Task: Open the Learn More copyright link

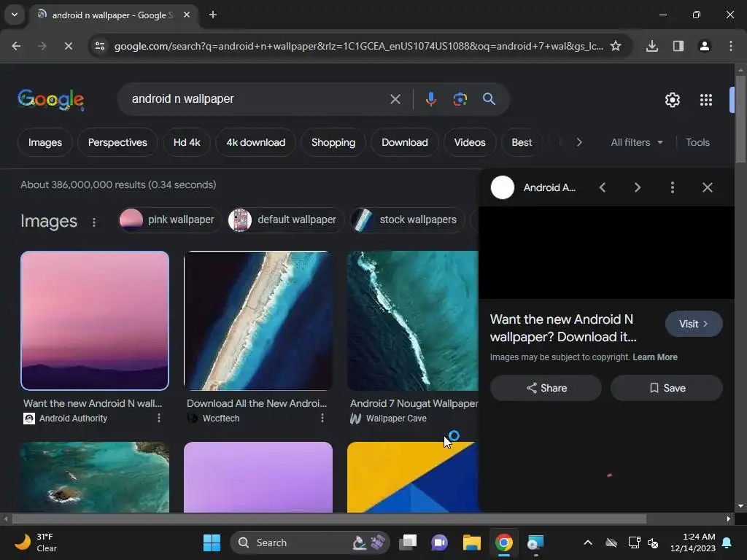Action: click(654, 357)
